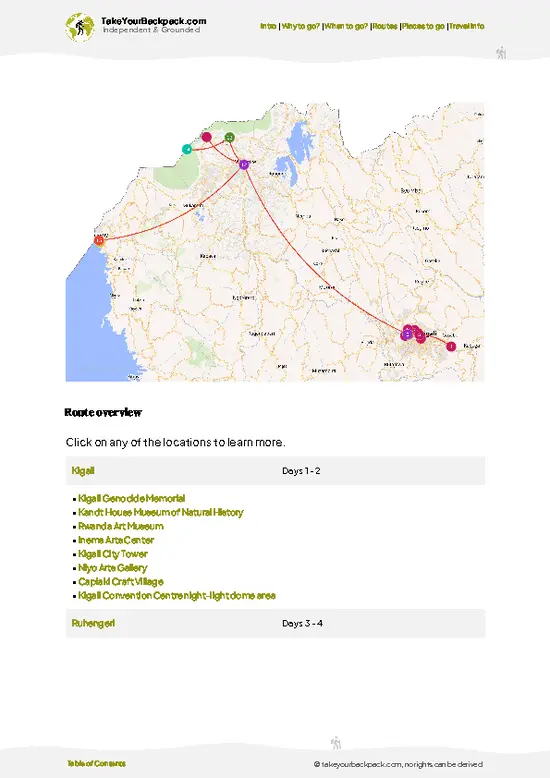Open Kandt House Museum of Natural History
The width and height of the screenshot is (550, 778).
pyautogui.click(x=160, y=512)
